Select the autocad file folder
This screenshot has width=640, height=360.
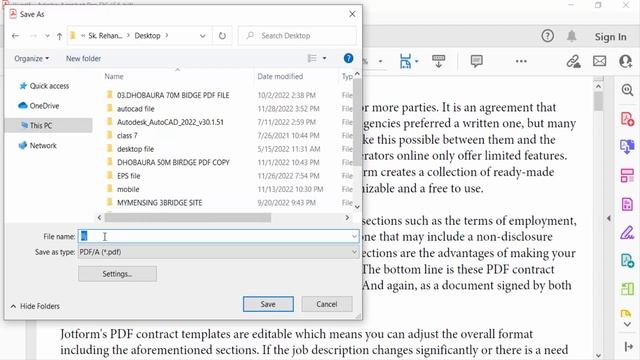tap(136, 109)
